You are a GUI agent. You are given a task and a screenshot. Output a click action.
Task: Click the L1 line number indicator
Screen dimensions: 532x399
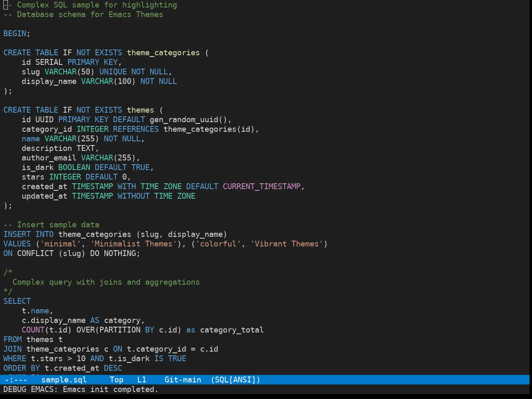(x=142, y=380)
